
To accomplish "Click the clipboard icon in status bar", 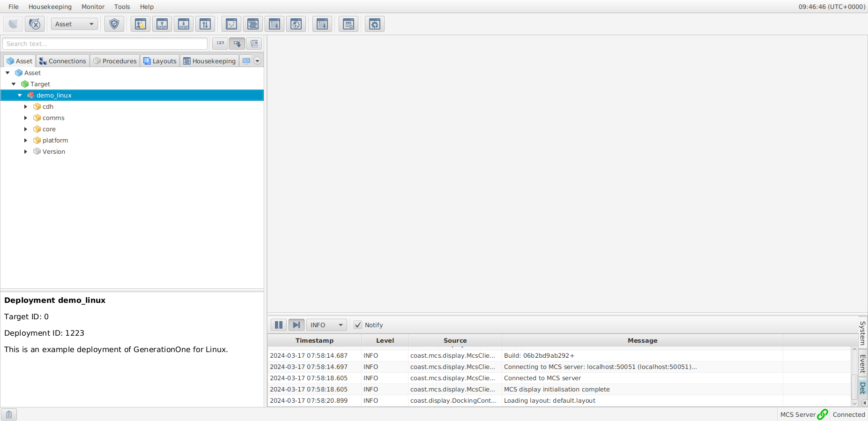I will point(9,414).
